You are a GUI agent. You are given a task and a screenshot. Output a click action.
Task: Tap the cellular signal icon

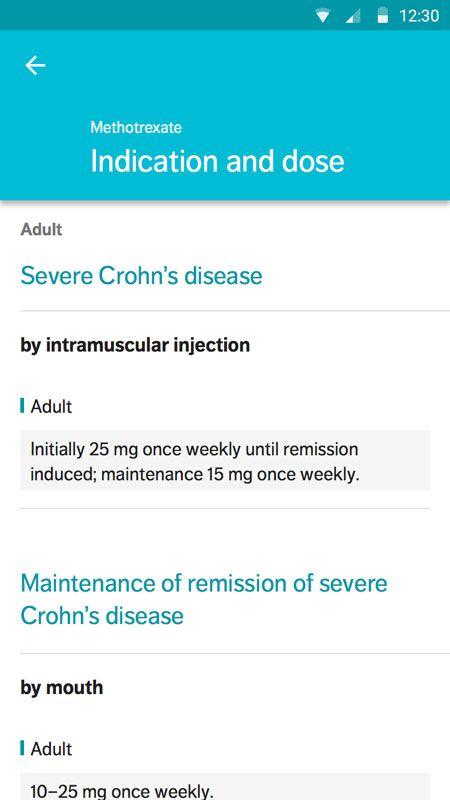pos(353,16)
